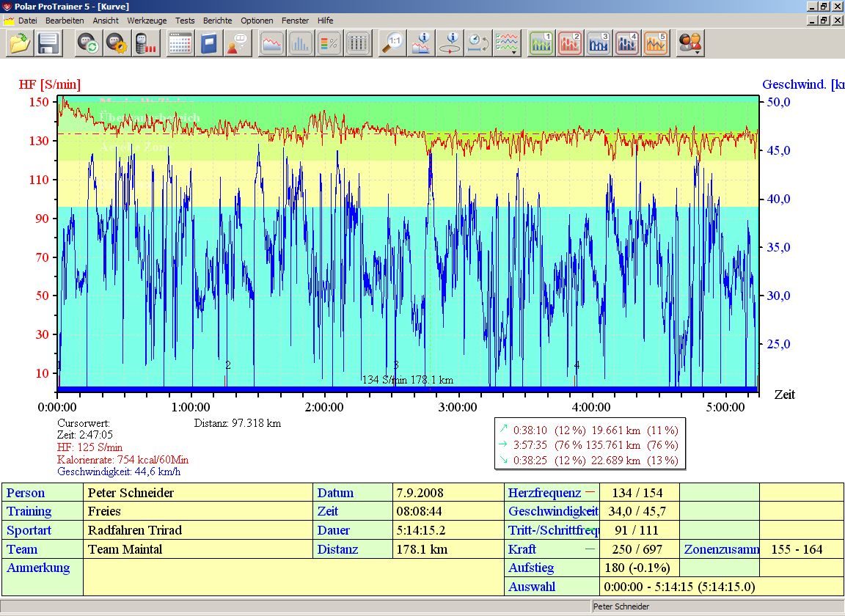Click the watch synchronization icon
This screenshot has width=845, height=616.
click(x=89, y=43)
